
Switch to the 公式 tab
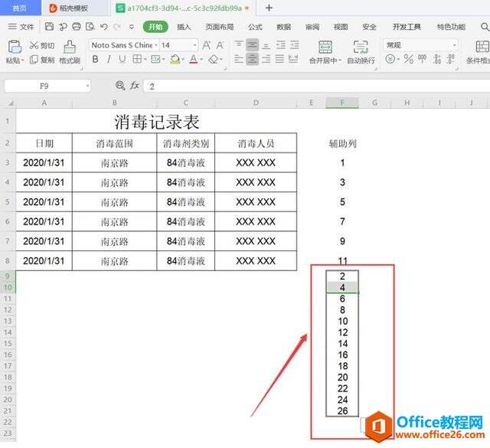(255, 27)
